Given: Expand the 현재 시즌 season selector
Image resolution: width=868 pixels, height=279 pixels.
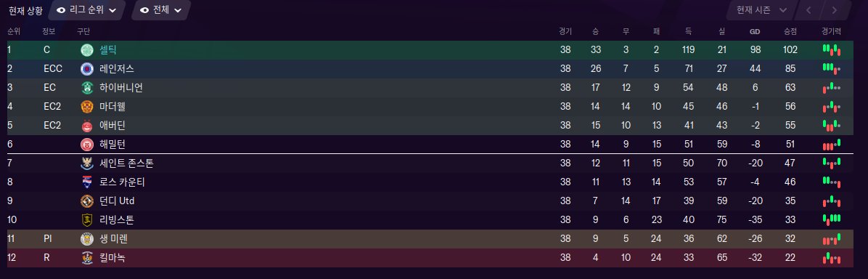Looking at the screenshot, I should [x=761, y=10].
